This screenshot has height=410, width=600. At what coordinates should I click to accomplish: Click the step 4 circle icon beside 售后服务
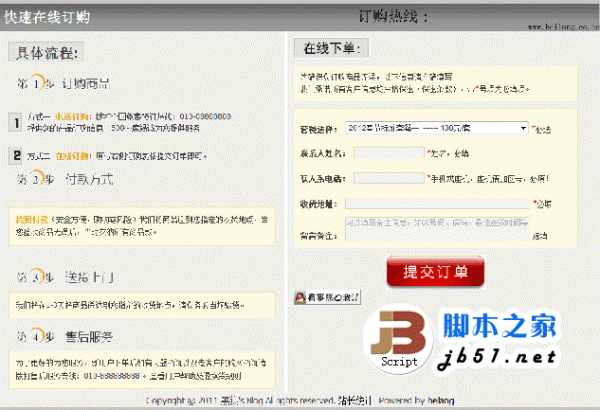pyautogui.click(x=36, y=336)
